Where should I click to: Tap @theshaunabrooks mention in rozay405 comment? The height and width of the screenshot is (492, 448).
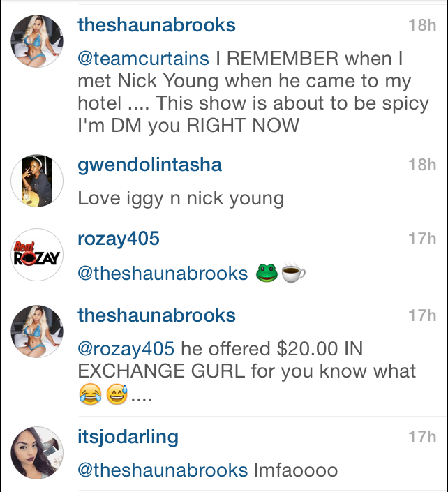[163, 274]
